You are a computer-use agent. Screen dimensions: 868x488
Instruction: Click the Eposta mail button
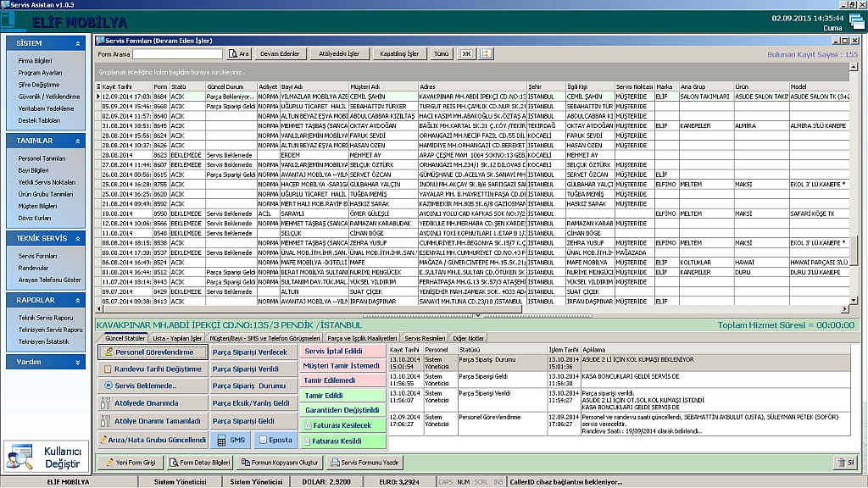coord(275,441)
